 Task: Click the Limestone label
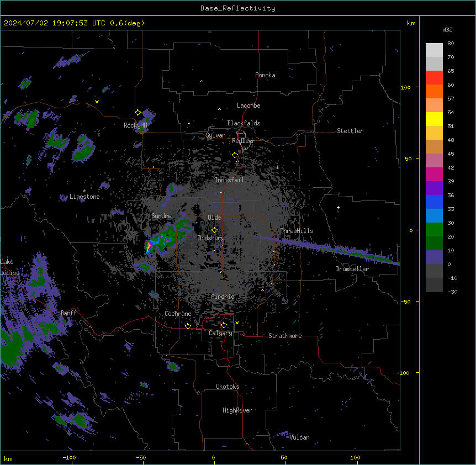click(x=84, y=197)
